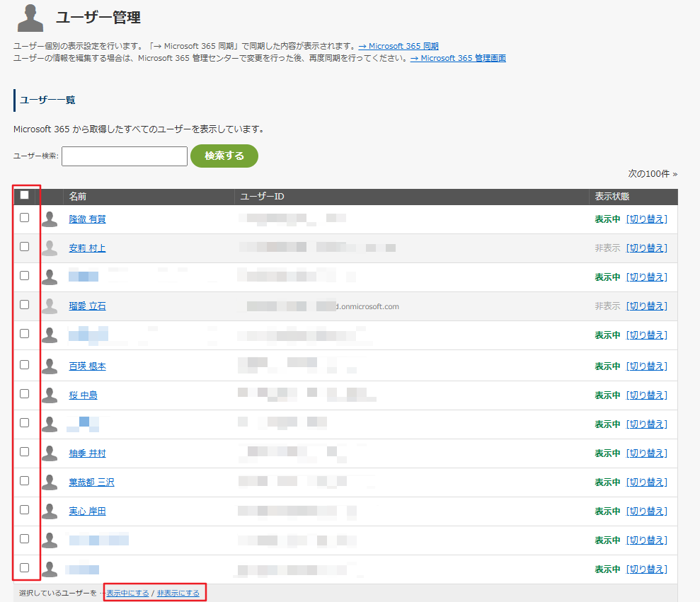This screenshot has height=602, width=700.
Task: Check the box for 隆徹 有賀
Action: [25, 217]
